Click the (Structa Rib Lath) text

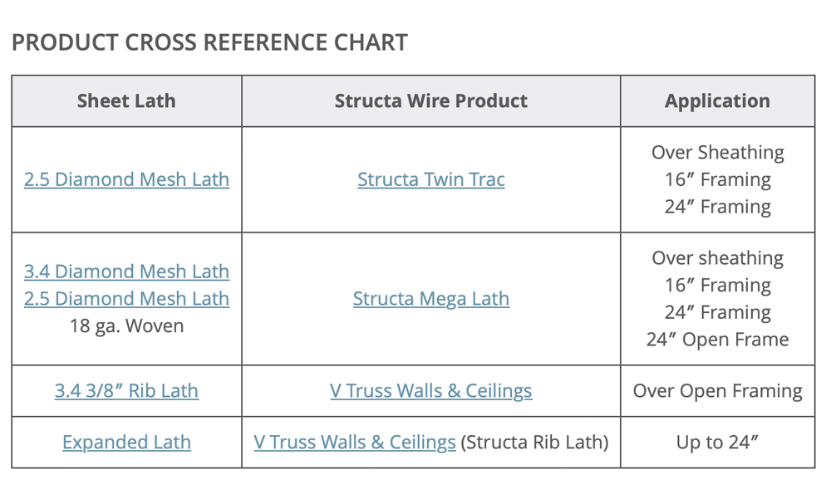point(534,443)
